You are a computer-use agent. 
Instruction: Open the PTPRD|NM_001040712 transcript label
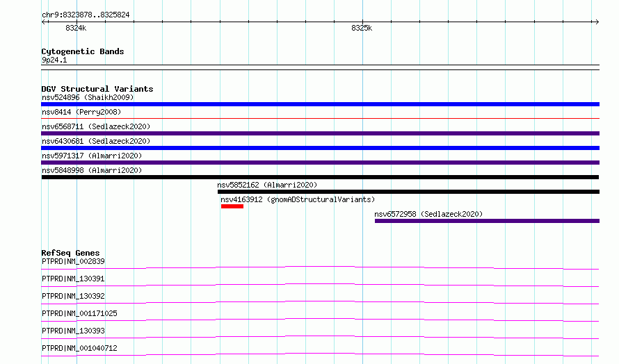point(80,348)
